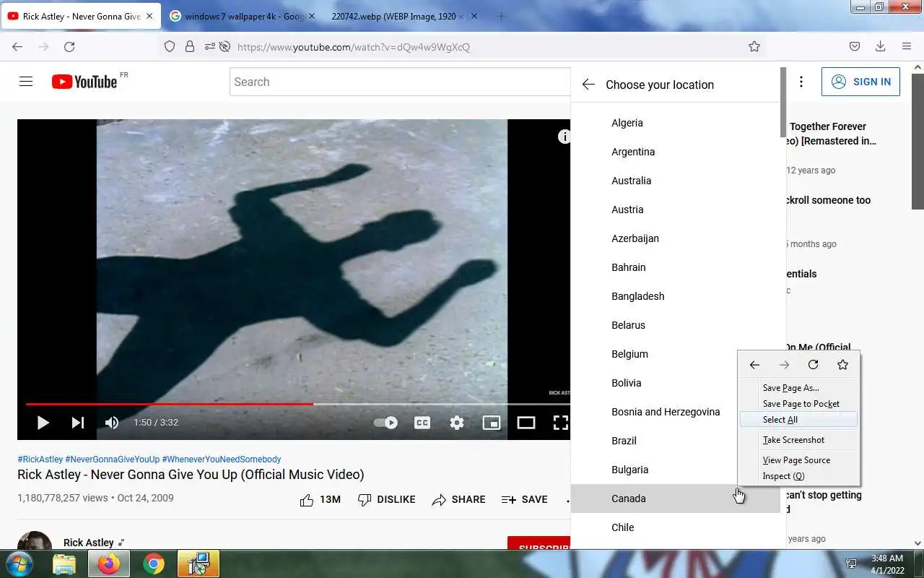Open the YouTube hamburger guide menu
Image resolution: width=924 pixels, height=578 pixels.
pos(26,82)
